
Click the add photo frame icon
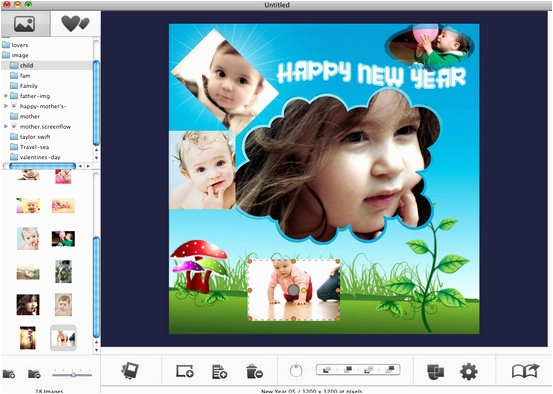click(x=185, y=371)
